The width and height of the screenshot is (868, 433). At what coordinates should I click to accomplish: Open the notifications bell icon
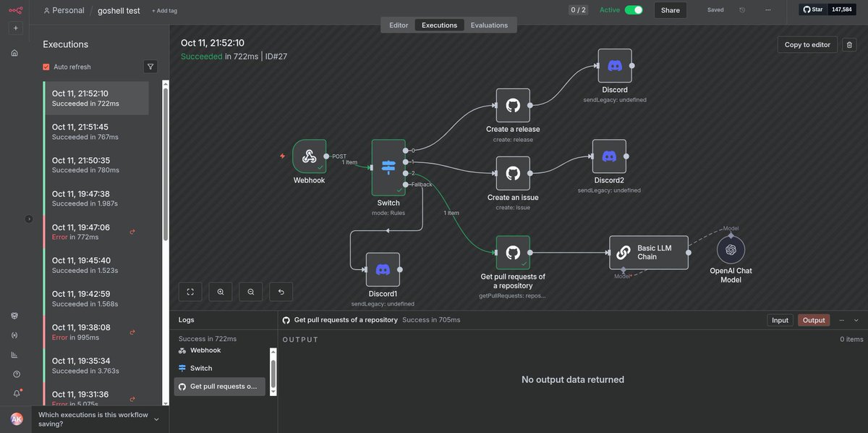(x=16, y=393)
